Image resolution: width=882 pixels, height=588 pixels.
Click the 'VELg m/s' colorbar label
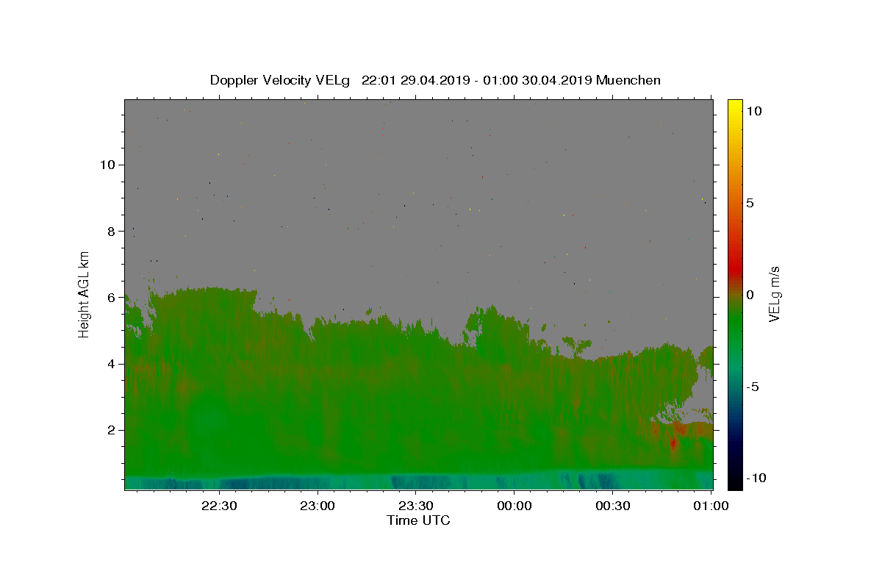click(774, 295)
